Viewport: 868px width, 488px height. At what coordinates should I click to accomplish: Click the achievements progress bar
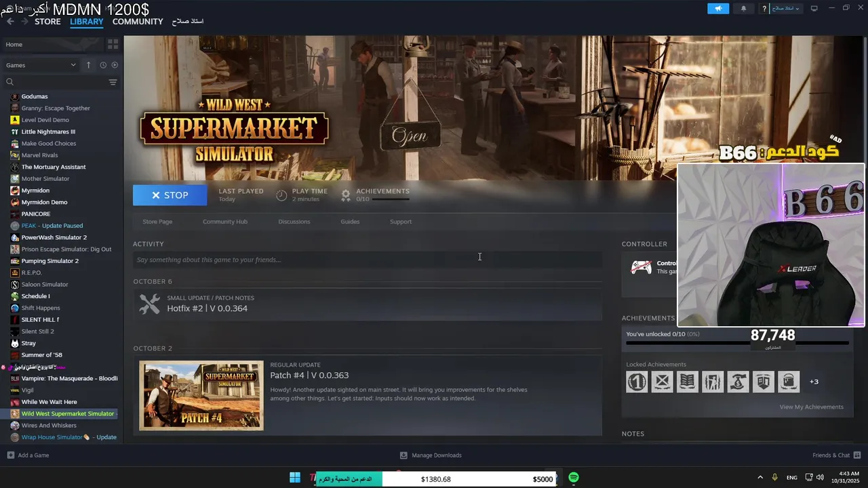pos(737,343)
